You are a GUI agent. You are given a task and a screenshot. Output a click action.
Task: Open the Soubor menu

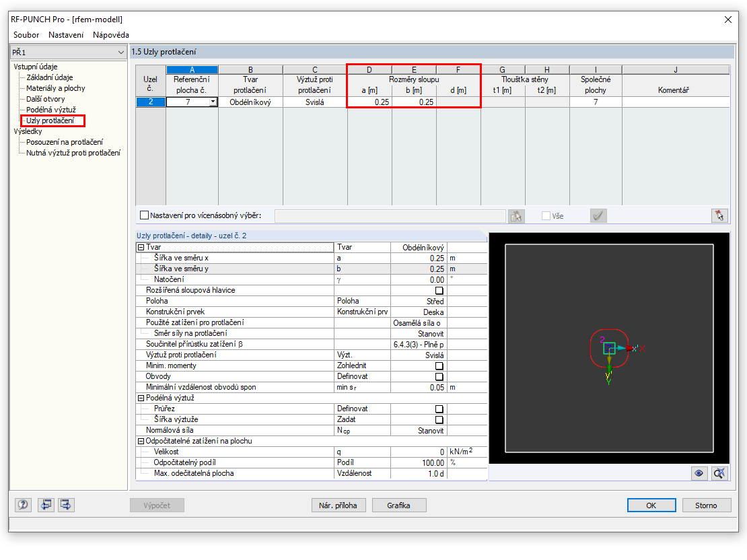coord(26,35)
